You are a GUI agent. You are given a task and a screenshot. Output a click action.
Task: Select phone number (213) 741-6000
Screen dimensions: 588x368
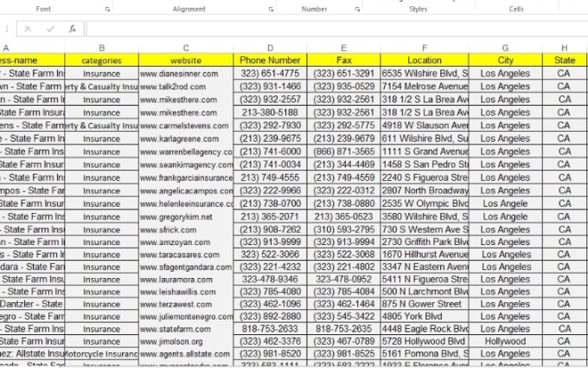(x=270, y=152)
